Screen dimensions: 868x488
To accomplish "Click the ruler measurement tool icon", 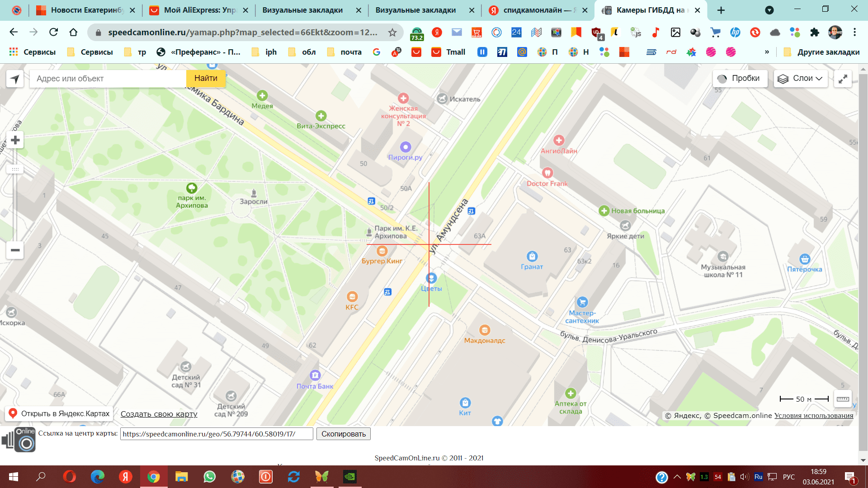I will pos(843,399).
